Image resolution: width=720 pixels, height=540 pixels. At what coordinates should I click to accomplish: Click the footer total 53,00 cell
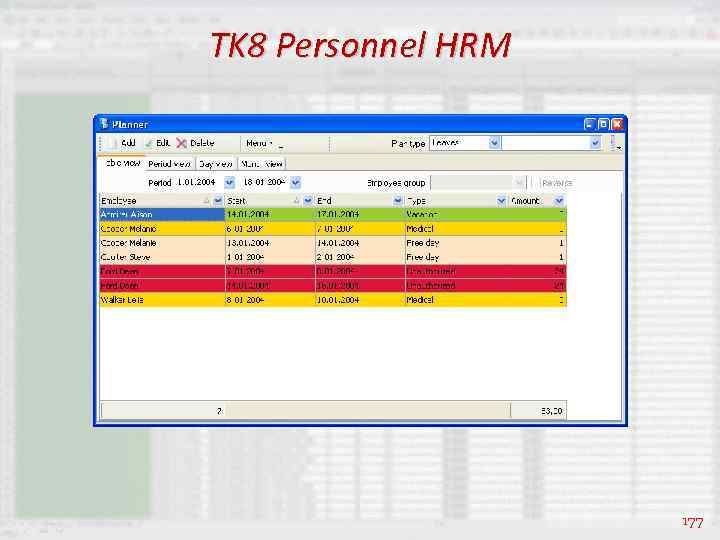coord(539,411)
